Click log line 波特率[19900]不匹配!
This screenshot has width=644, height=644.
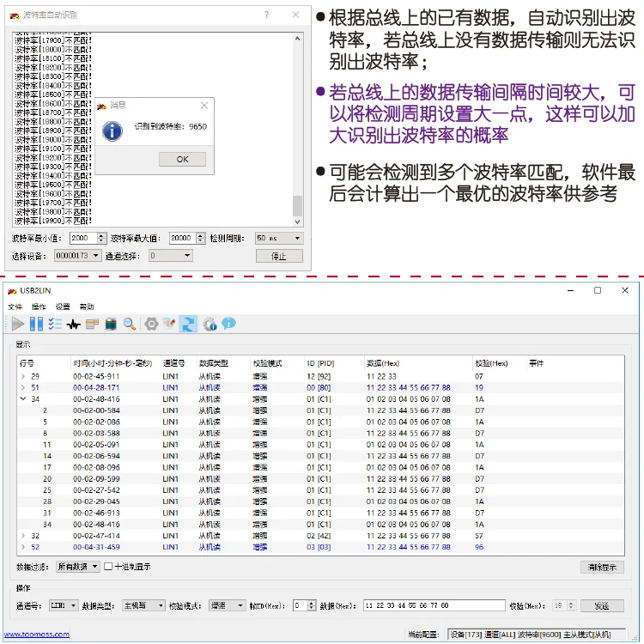pos(53,221)
